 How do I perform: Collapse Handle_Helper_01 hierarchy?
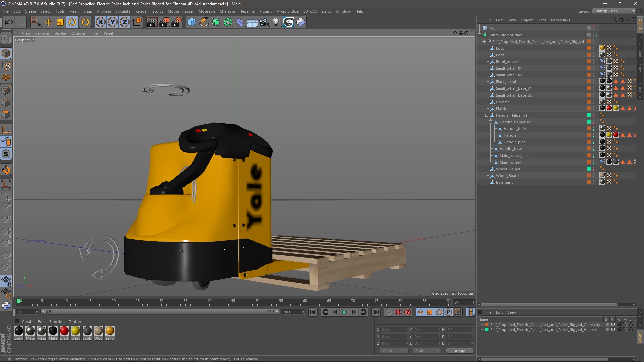(x=487, y=115)
